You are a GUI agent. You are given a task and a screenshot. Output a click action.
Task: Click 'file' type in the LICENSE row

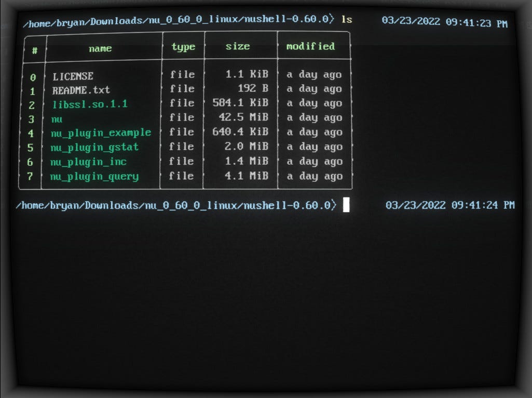(182, 74)
